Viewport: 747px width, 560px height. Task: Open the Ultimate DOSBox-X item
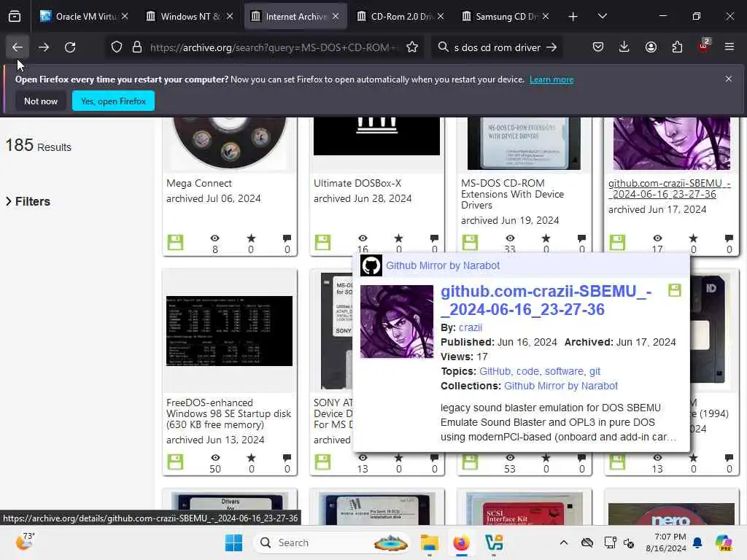click(357, 183)
